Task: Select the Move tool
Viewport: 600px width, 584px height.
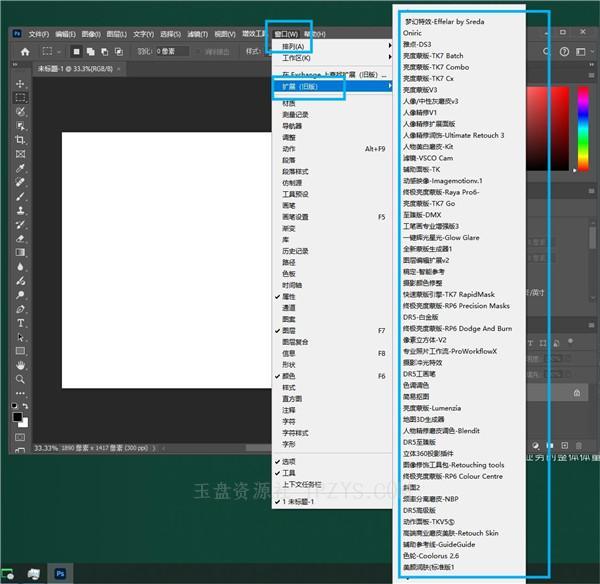Action: 20,83
